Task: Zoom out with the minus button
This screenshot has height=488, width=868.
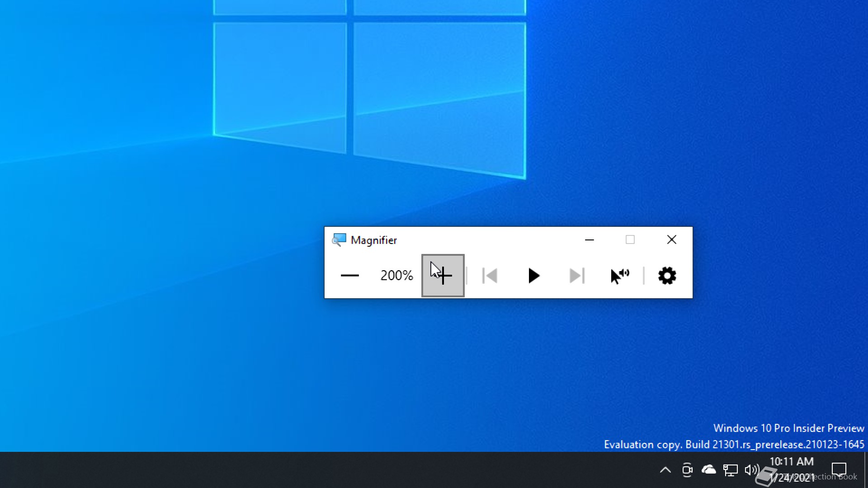Action: 349,275
